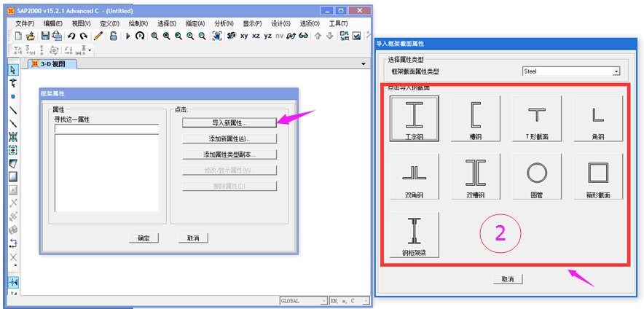Click the 导入新属性 button
Viewport: 644px width, 309px height.
[229, 122]
